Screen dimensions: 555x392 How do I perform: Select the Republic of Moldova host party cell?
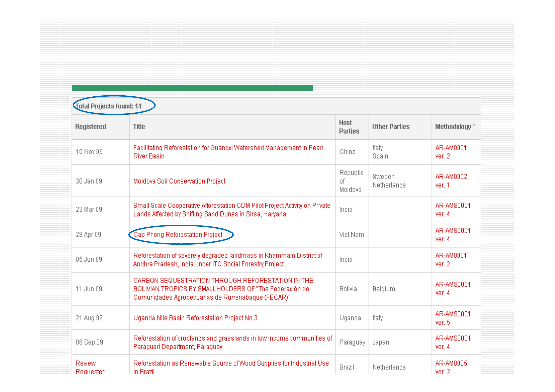(x=351, y=181)
